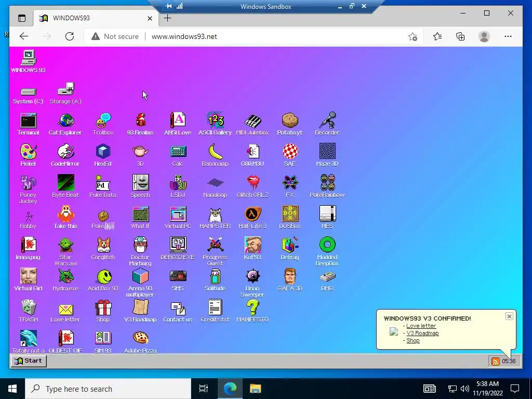The height and width of the screenshot is (399, 532).
Task: Open the Adobe Pizza icon
Action: click(140, 342)
